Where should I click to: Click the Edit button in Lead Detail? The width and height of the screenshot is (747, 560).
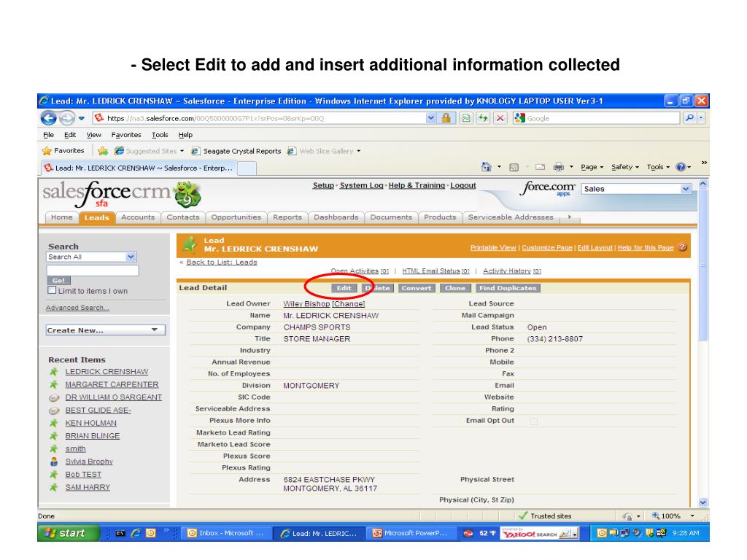(344, 288)
